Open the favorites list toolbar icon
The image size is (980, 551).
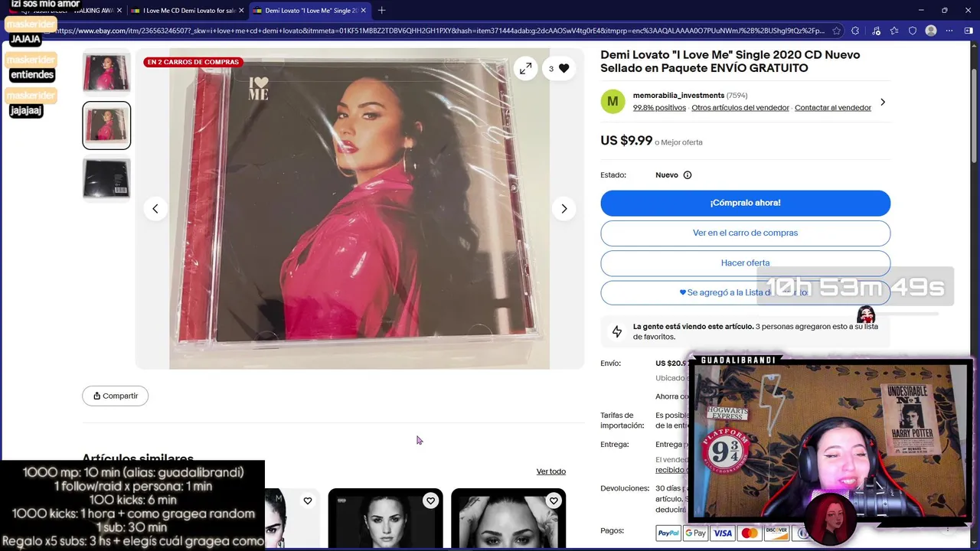(x=893, y=31)
